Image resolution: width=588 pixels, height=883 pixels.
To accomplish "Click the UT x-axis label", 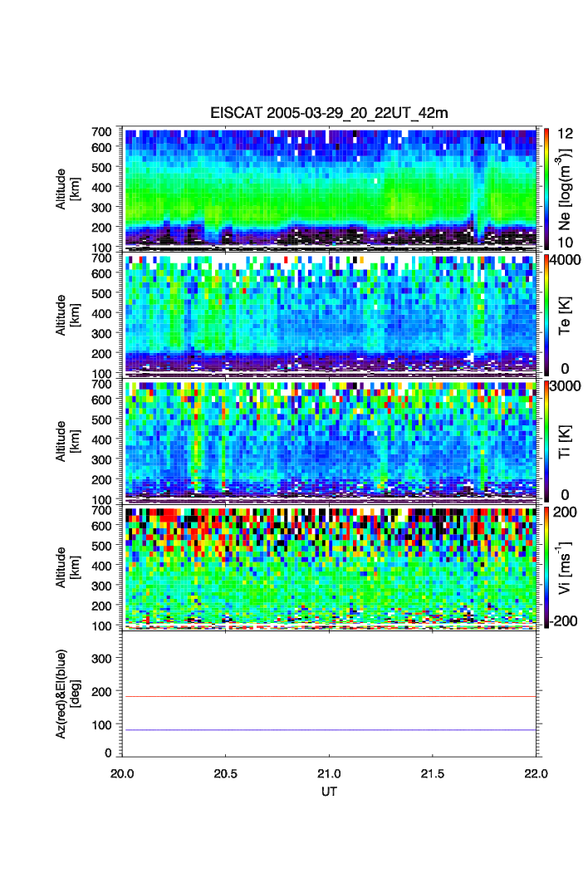I will [330, 792].
